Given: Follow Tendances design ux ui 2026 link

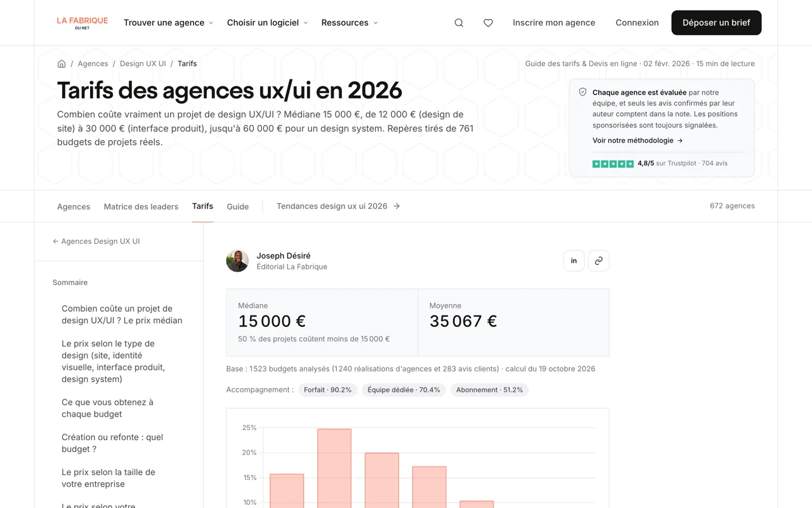Looking at the screenshot, I should pyautogui.click(x=338, y=206).
